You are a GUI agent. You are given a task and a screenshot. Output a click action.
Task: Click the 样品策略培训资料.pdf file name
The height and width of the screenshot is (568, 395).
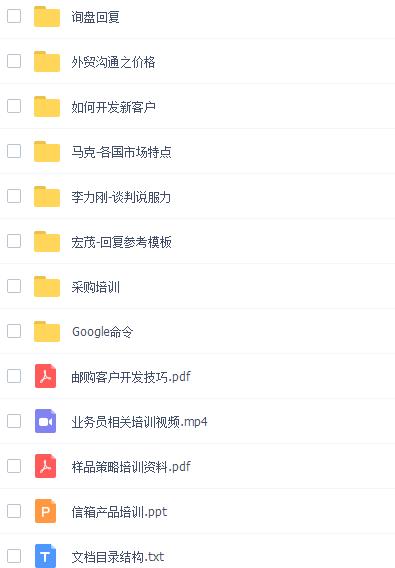coord(131,467)
